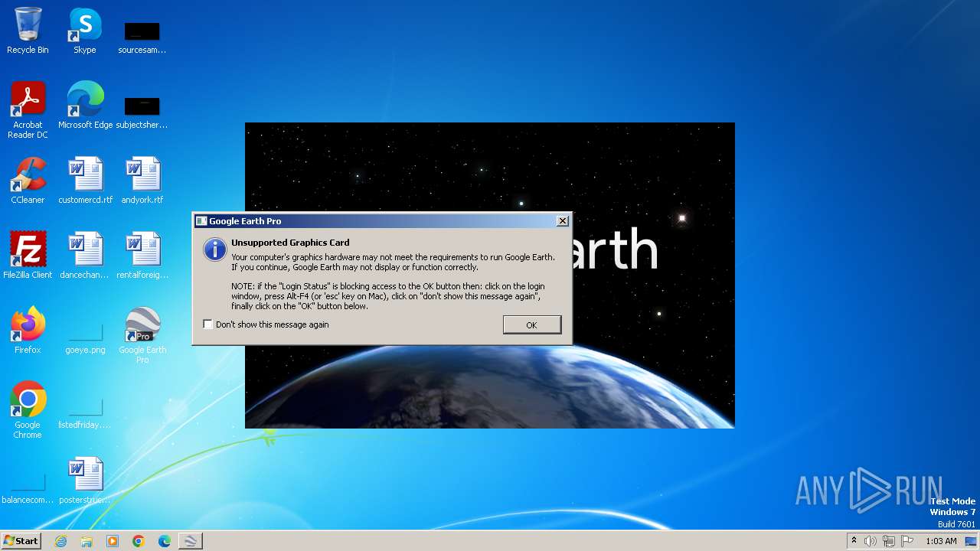The image size is (980, 551).
Task: Click the network tray icon
Action: click(889, 541)
